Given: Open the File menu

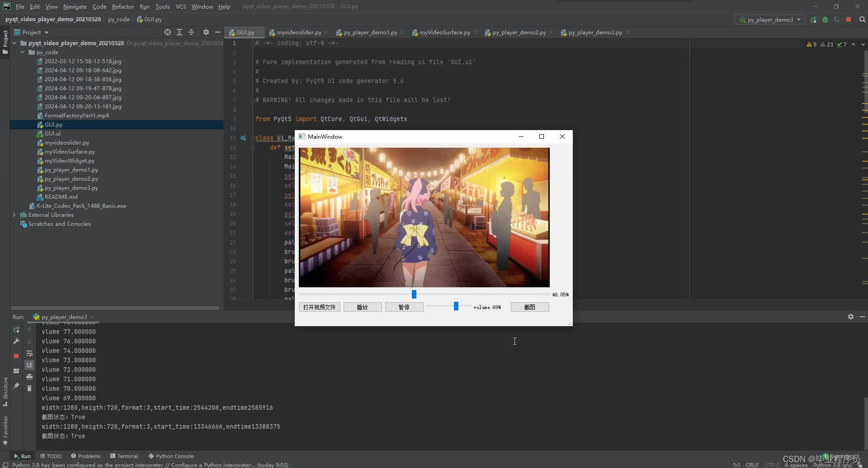Looking at the screenshot, I should click(x=20, y=6).
